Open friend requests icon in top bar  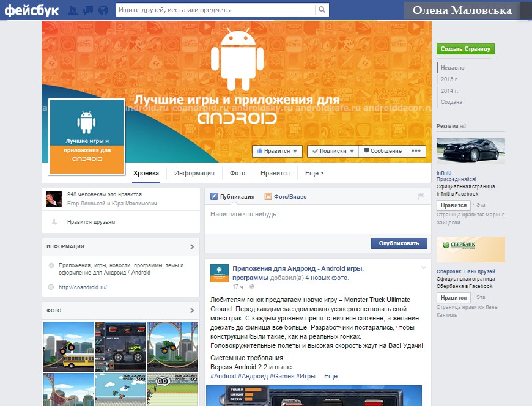tap(73, 10)
